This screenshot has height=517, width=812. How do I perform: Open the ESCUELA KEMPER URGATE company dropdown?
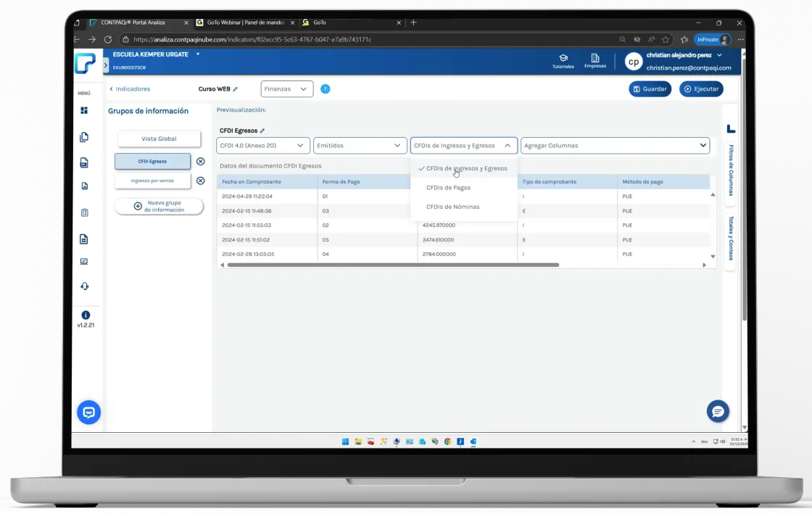pyautogui.click(x=198, y=54)
